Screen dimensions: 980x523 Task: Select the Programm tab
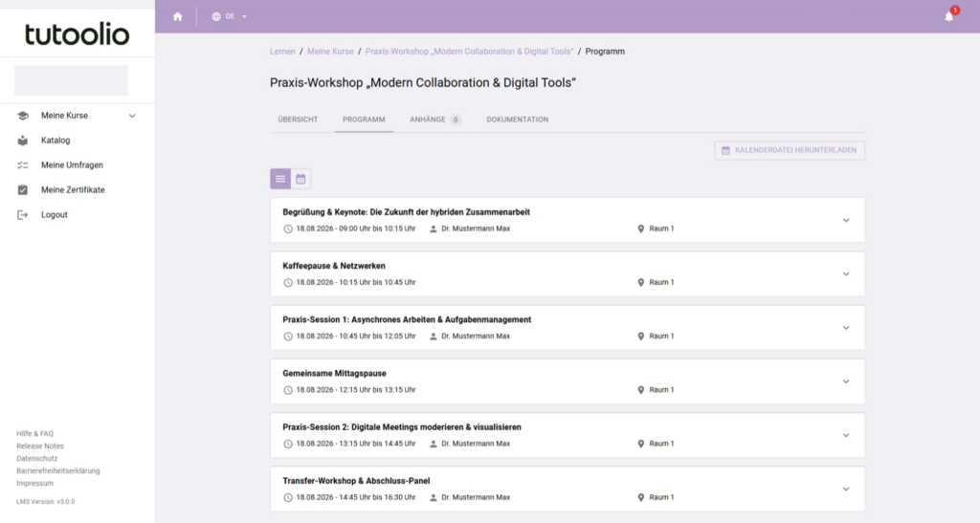[x=364, y=120]
